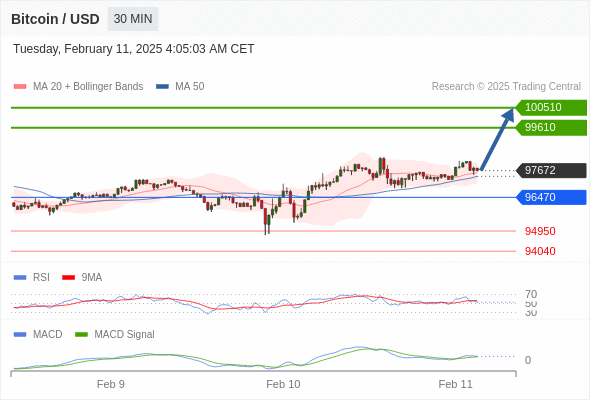Click the green MACD Signal legend swatch
This screenshot has width=590, height=400.
[x=81, y=334]
